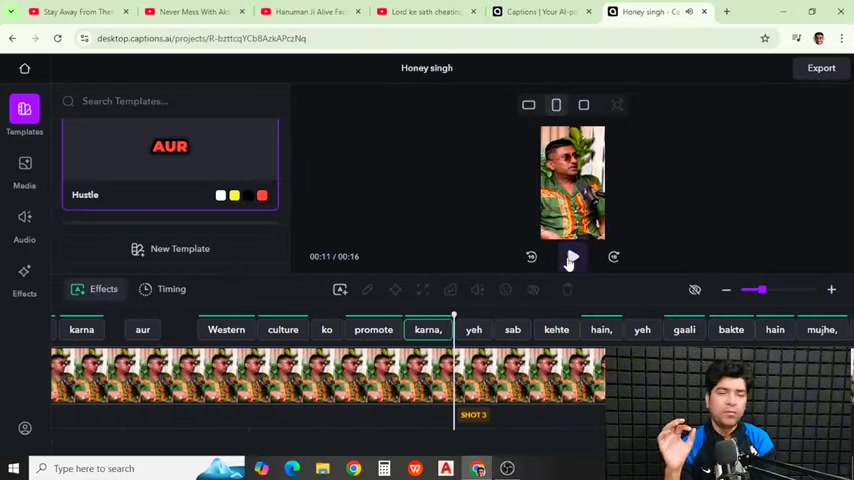Screen dimensions: 854x480
Task: Pick the red Hustle color swatch
Action: pyautogui.click(x=263, y=196)
